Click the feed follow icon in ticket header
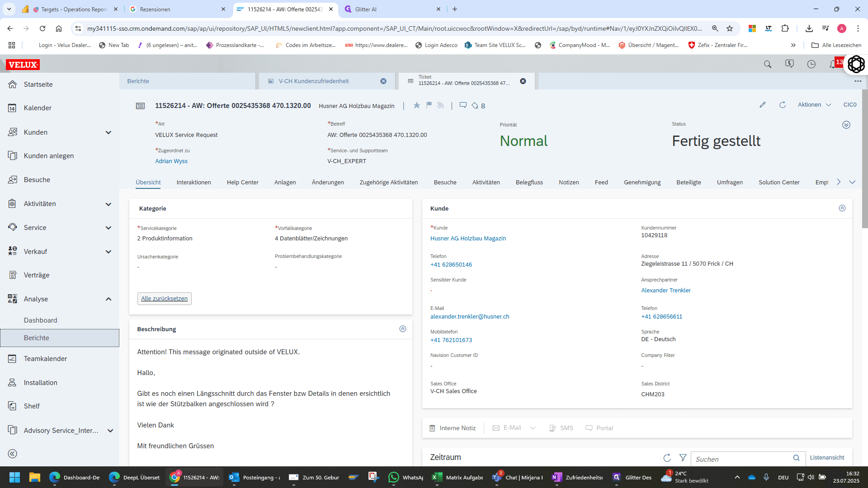The height and width of the screenshot is (488, 868). tap(440, 105)
